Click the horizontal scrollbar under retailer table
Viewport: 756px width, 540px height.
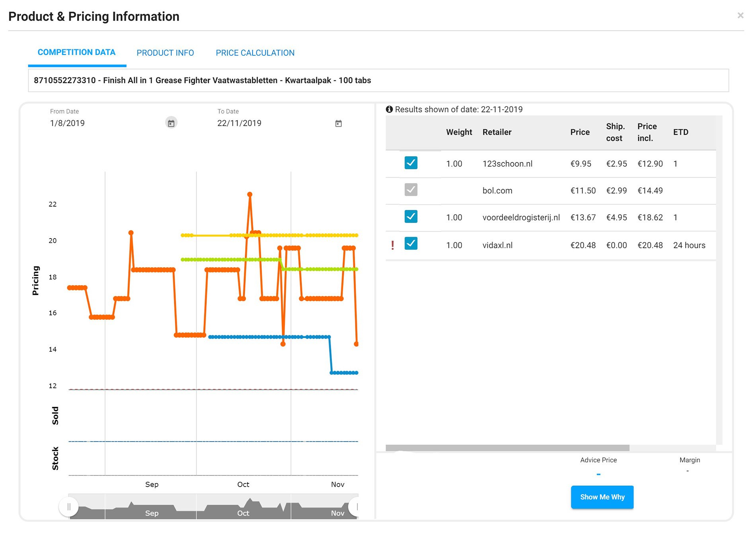click(x=507, y=448)
